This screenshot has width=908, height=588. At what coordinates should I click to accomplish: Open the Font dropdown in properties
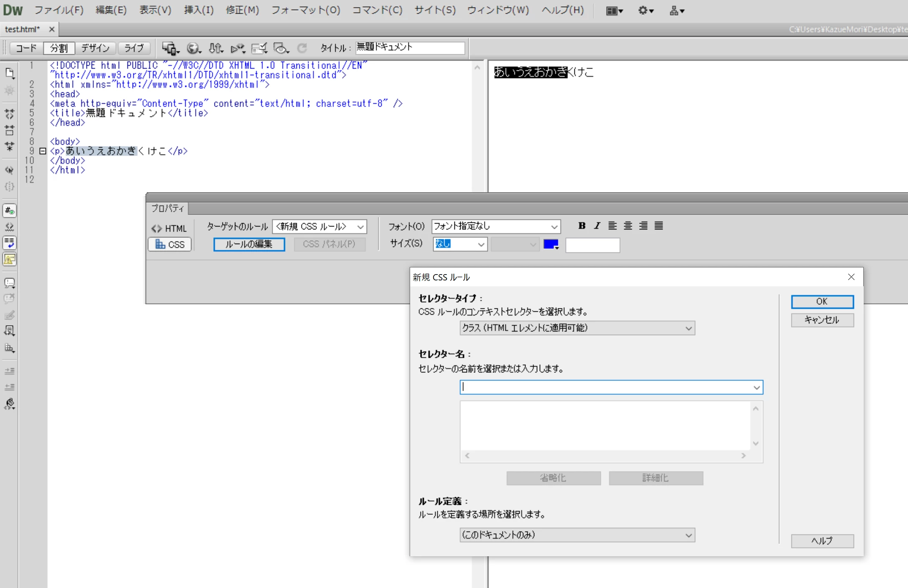click(x=495, y=226)
